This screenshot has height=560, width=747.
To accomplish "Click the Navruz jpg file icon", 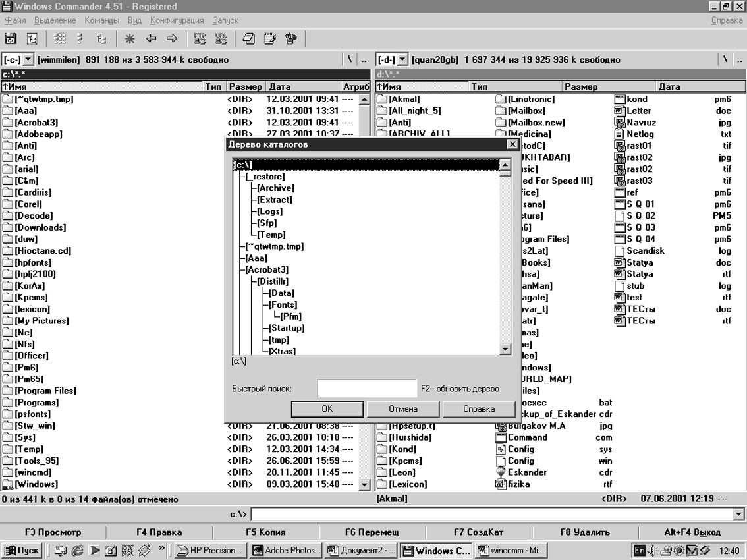I will point(619,123).
